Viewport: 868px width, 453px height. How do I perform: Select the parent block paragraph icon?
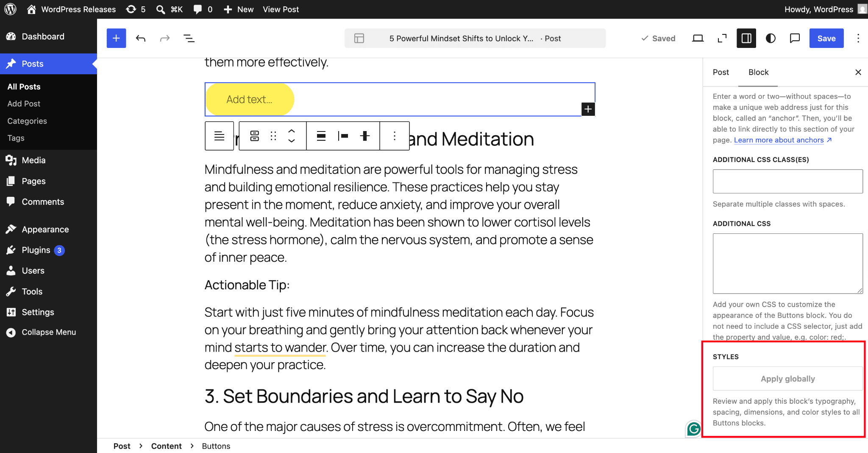219,136
